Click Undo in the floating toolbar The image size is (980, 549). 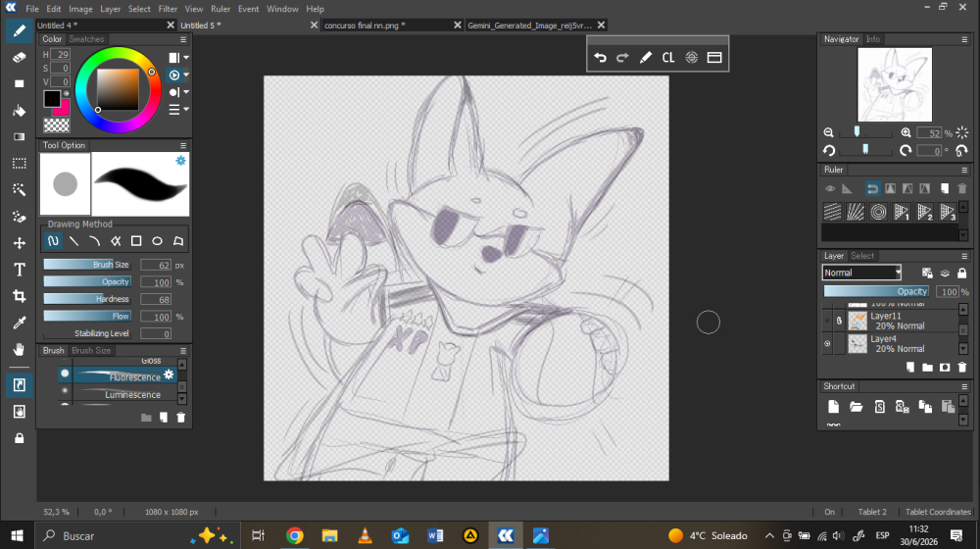600,58
